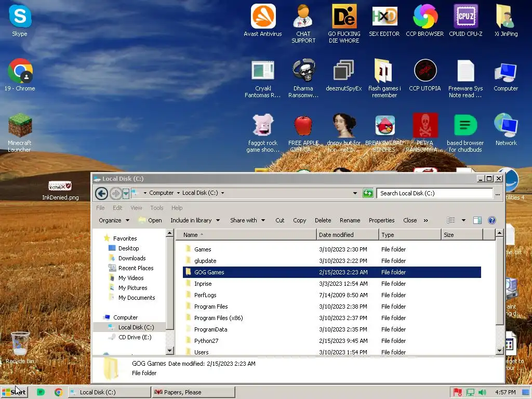Viewport: 532px width, 399px height.
Task: Expand the views dropdown arrow
Action: pyautogui.click(x=463, y=220)
